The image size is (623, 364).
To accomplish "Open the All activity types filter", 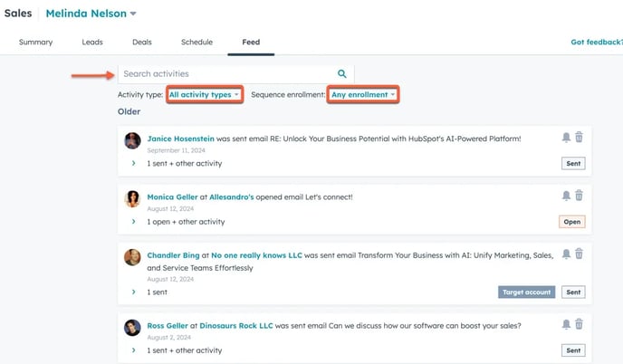I will [205, 94].
